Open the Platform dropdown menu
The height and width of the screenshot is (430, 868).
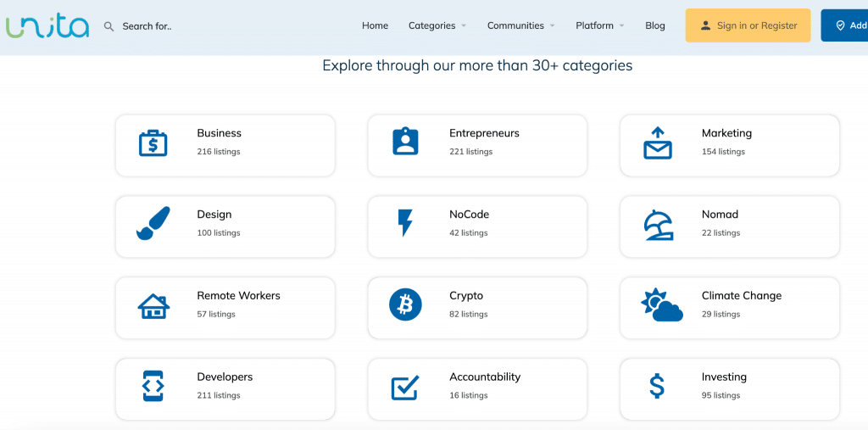599,25
